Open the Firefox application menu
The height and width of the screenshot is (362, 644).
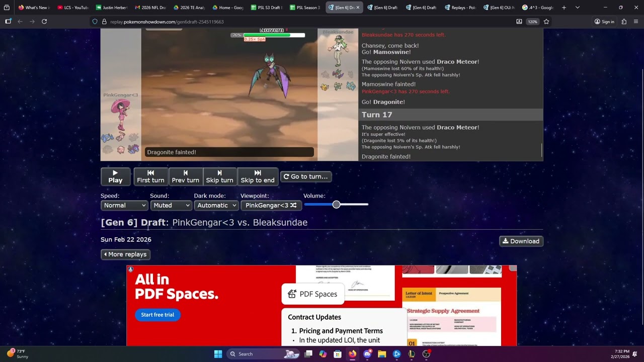(636, 22)
